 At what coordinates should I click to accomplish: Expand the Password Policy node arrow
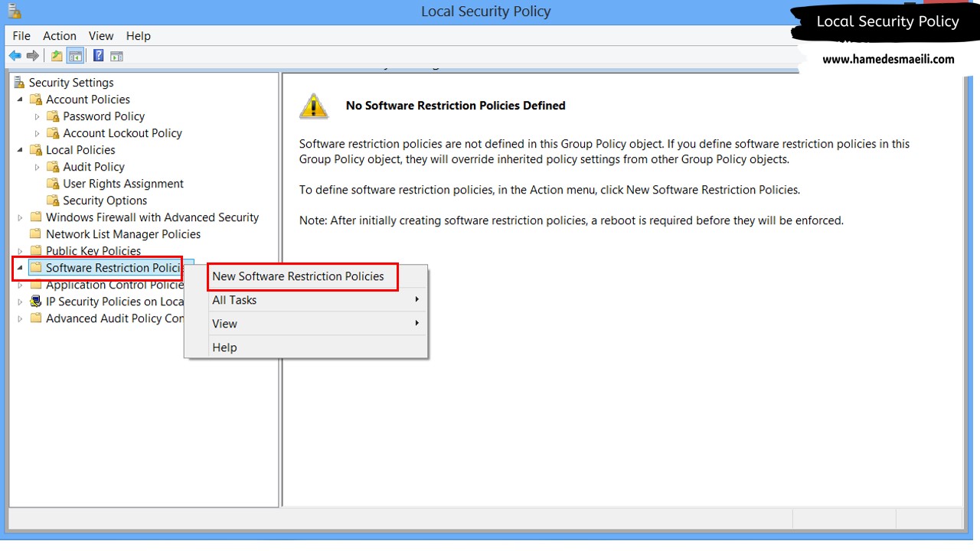coord(37,116)
